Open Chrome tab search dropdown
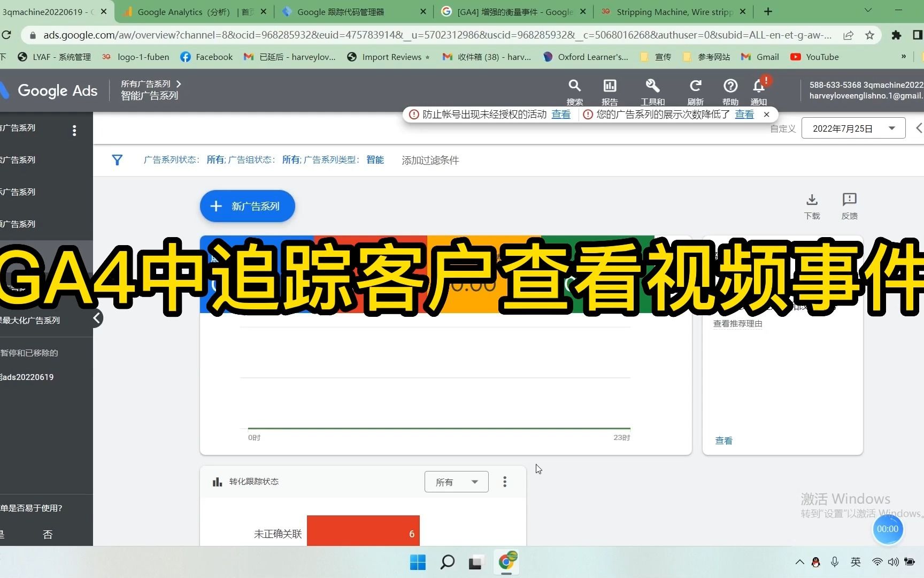 [868, 11]
